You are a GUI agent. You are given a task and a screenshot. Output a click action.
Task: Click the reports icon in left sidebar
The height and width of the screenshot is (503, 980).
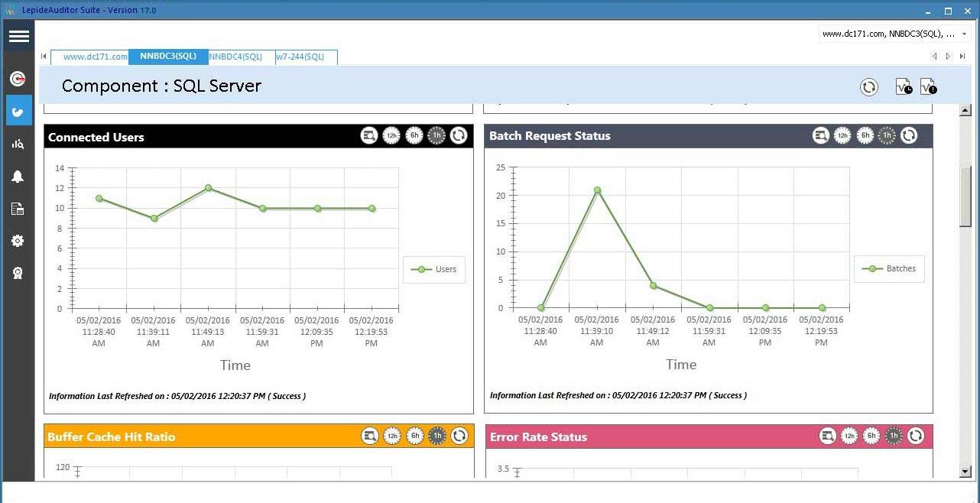[x=18, y=209]
